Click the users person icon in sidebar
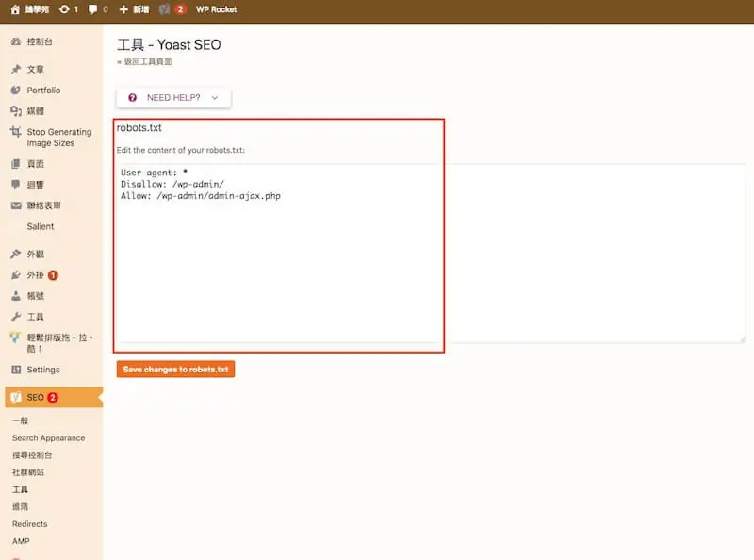This screenshot has height=560, width=754. click(x=16, y=296)
